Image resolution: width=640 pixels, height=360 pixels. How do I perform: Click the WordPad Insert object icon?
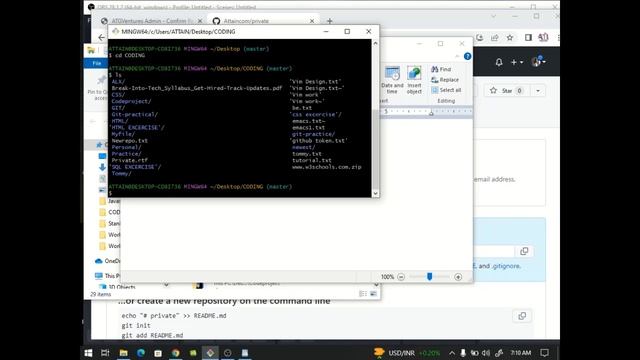pos(414,80)
